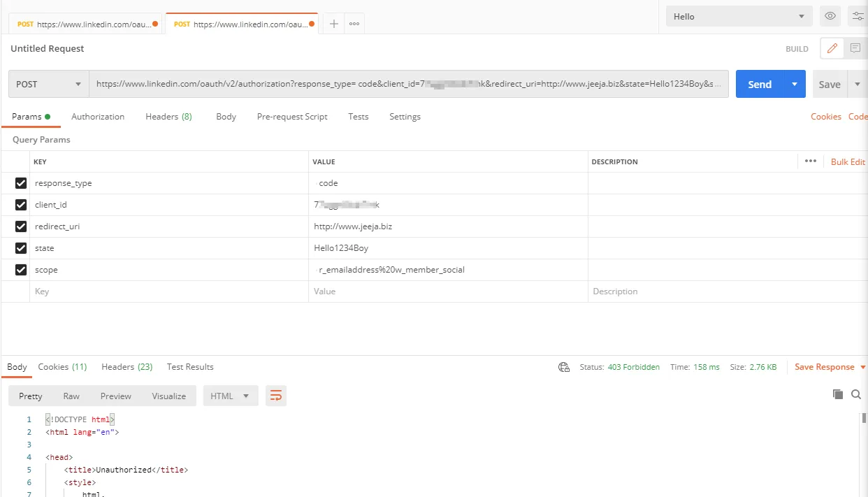Select the Params tab

point(31,117)
